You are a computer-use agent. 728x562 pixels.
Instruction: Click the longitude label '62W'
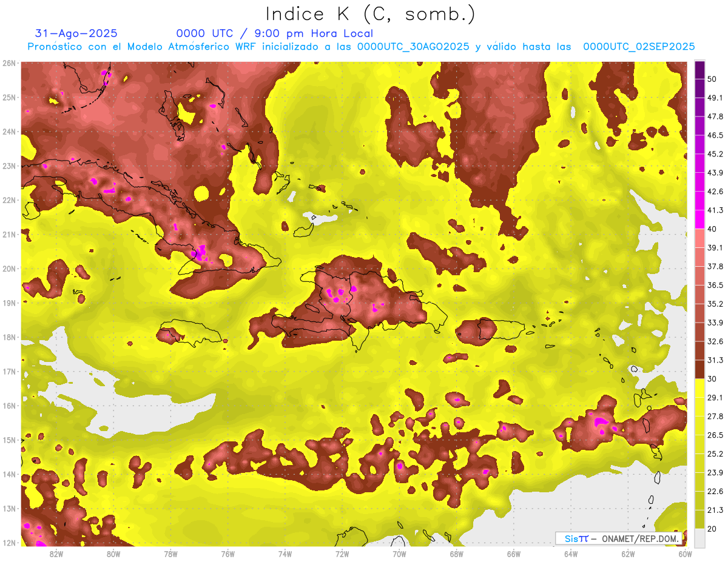click(628, 554)
